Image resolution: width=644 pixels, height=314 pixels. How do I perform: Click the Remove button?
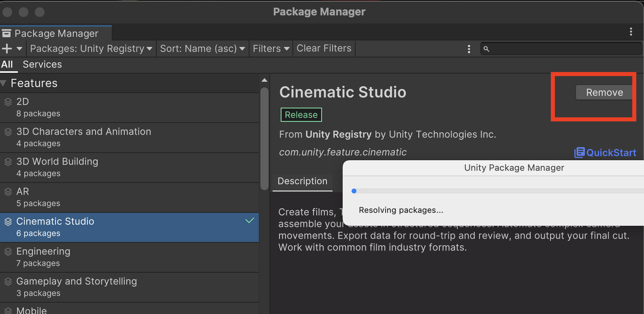tap(604, 93)
